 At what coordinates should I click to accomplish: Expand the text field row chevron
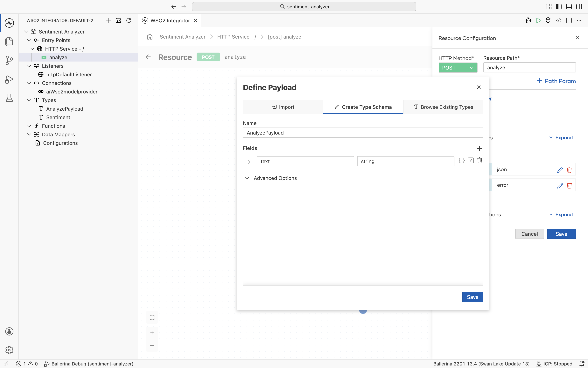(x=248, y=162)
